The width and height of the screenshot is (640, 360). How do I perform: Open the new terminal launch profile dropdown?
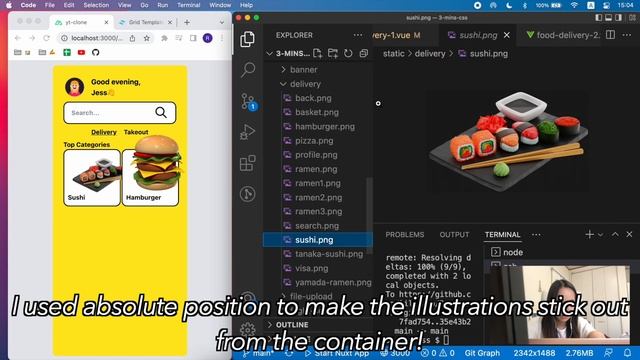(x=600, y=235)
